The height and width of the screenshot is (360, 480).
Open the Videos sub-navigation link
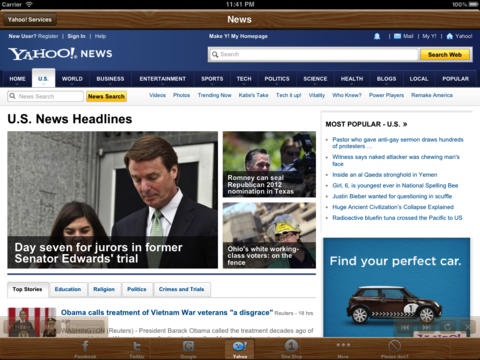click(x=157, y=95)
